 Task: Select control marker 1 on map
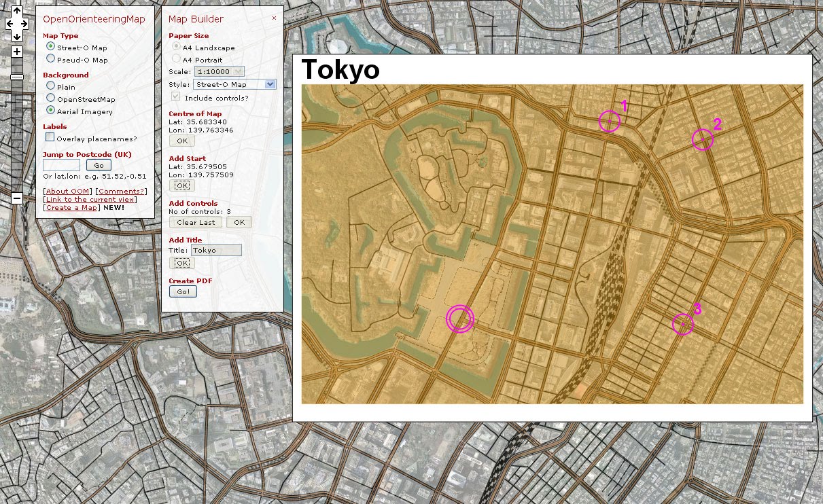point(610,121)
